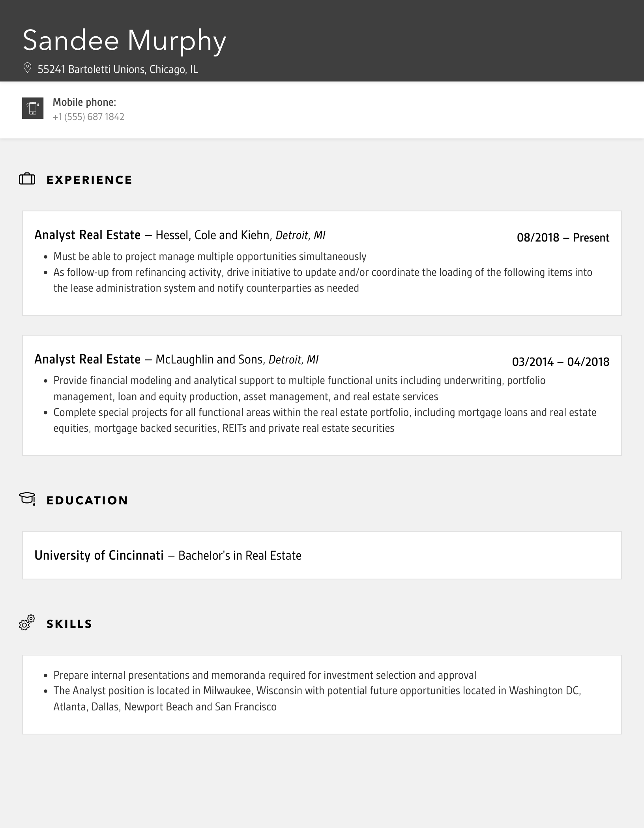Click the briefcase Experience icon
This screenshot has height=828, width=644.
point(27,179)
